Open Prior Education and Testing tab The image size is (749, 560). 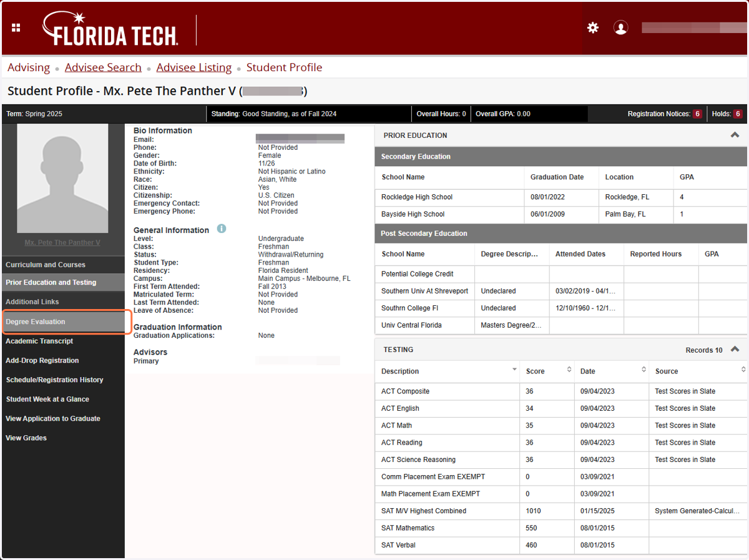pos(64,282)
